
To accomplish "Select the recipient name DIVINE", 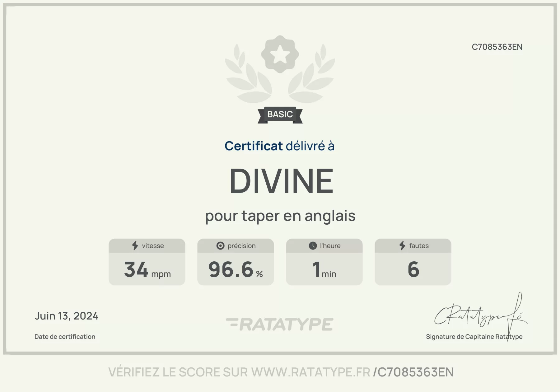I will [281, 181].
